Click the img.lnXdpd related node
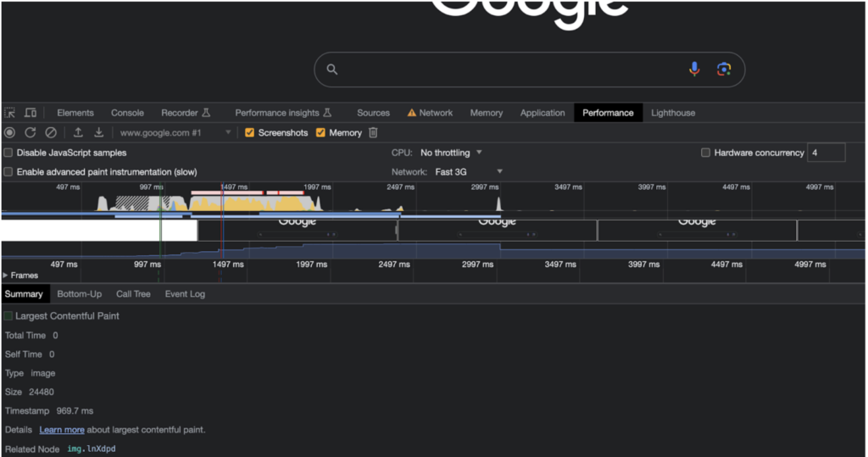This screenshot has height=457, width=868. coord(92,449)
